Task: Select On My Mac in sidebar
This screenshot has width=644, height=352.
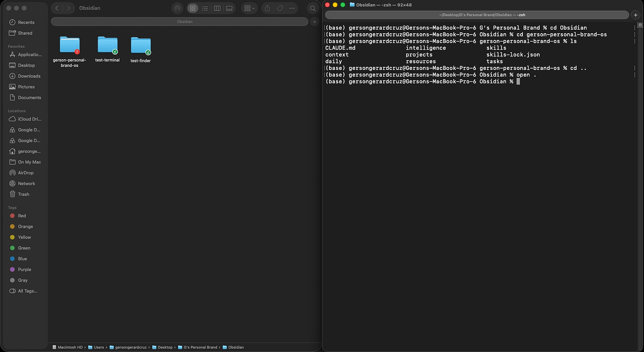Action: tap(25, 162)
